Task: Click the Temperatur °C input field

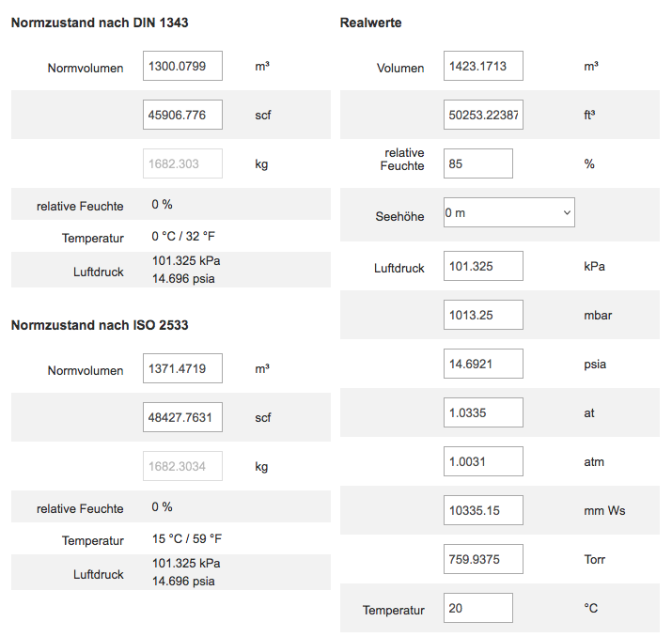Action: pos(478,608)
